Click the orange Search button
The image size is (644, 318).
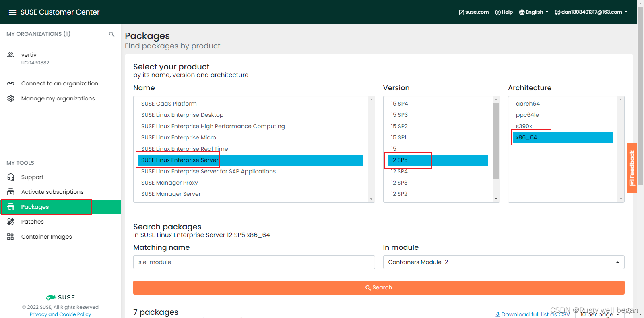pyautogui.click(x=379, y=287)
